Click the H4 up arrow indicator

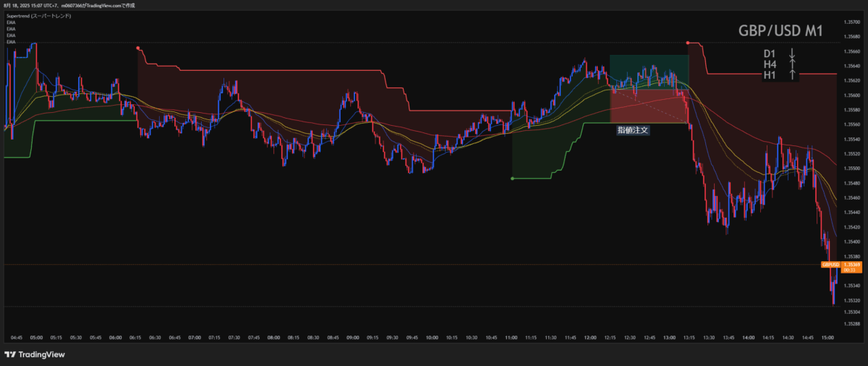(x=792, y=64)
